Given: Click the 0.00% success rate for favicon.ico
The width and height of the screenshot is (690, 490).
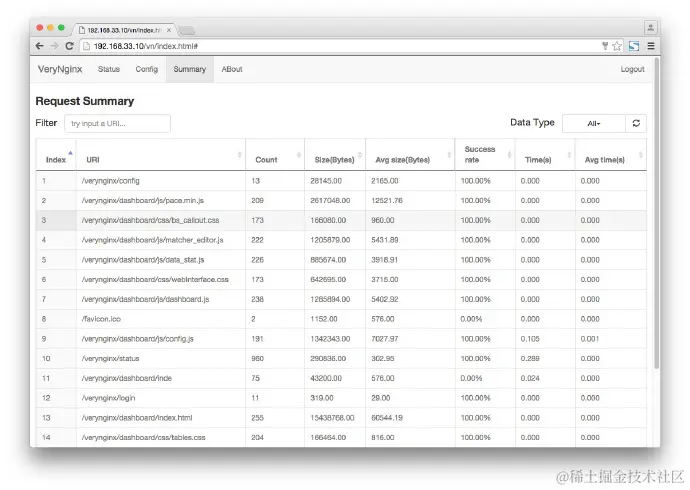Looking at the screenshot, I should tap(471, 319).
